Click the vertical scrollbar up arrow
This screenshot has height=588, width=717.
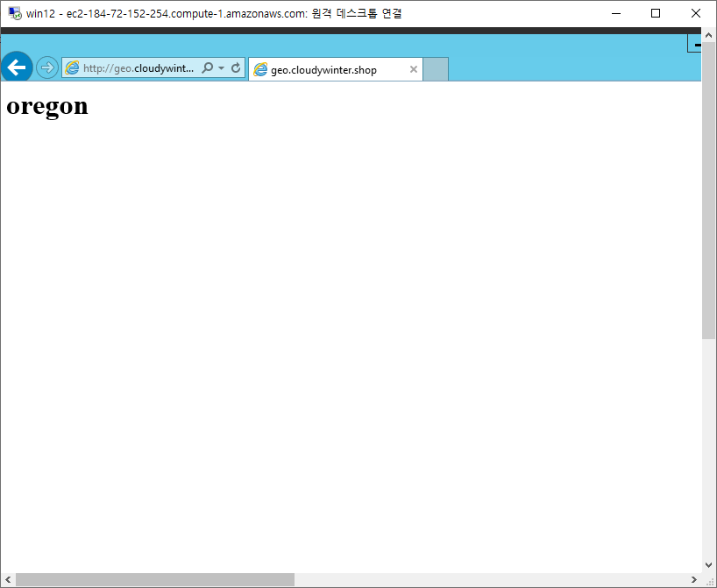(709, 35)
